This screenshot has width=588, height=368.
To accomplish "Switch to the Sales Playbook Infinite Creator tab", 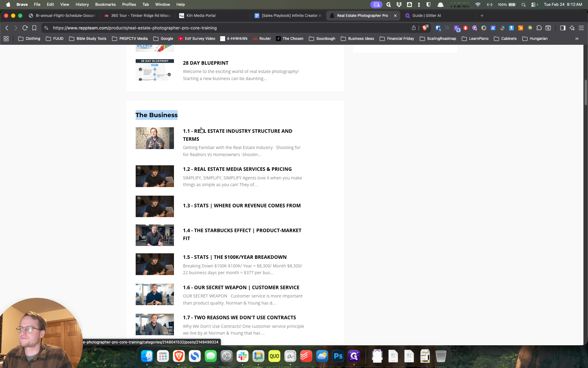I will point(288,16).
